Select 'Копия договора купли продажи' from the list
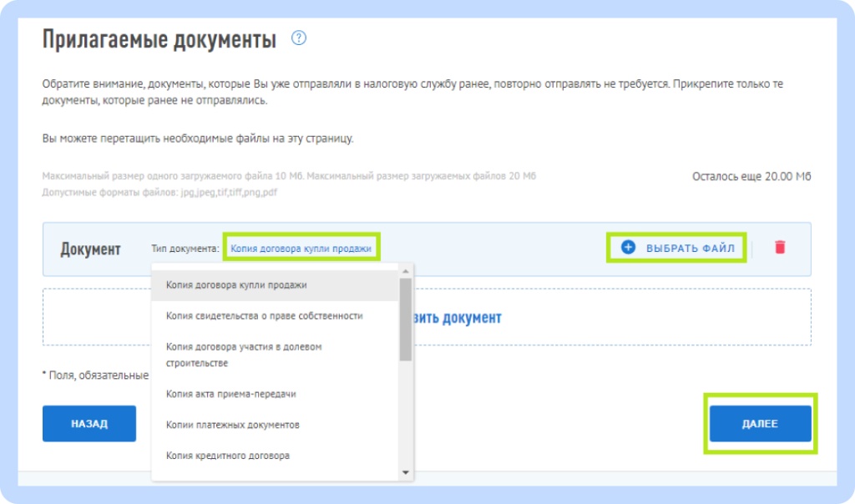The image size is (855, 504). (237, 286)
